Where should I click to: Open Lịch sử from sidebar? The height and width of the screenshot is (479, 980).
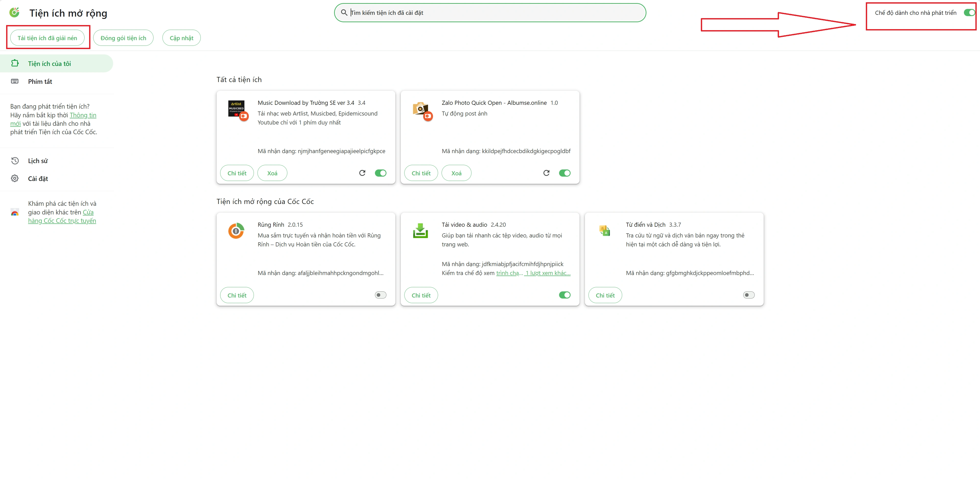click(x=38, y=161)
